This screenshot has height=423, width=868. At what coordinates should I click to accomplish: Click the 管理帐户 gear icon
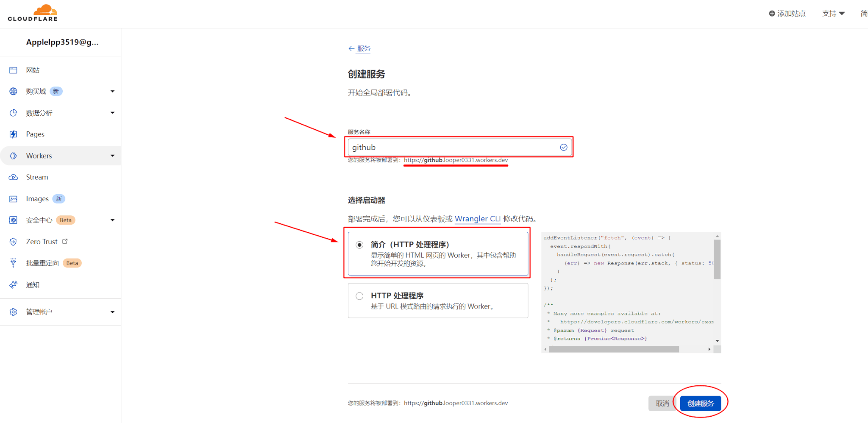(13, 312)
